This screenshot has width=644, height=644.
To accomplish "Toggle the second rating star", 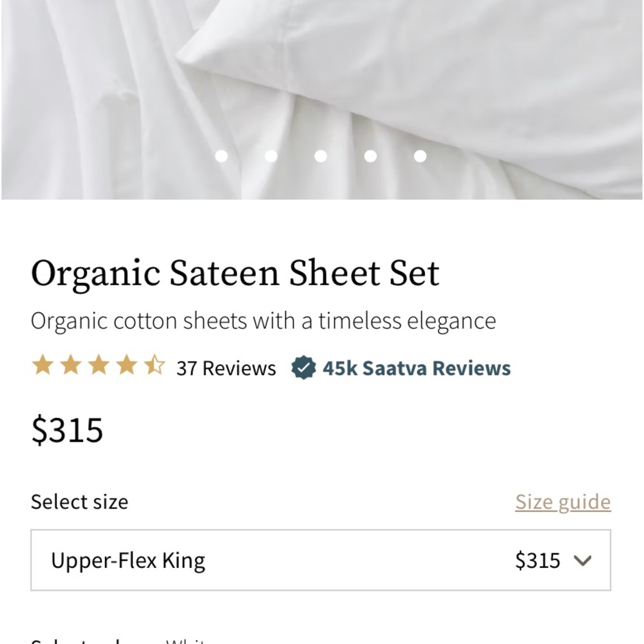I will [x=72, y=366].
